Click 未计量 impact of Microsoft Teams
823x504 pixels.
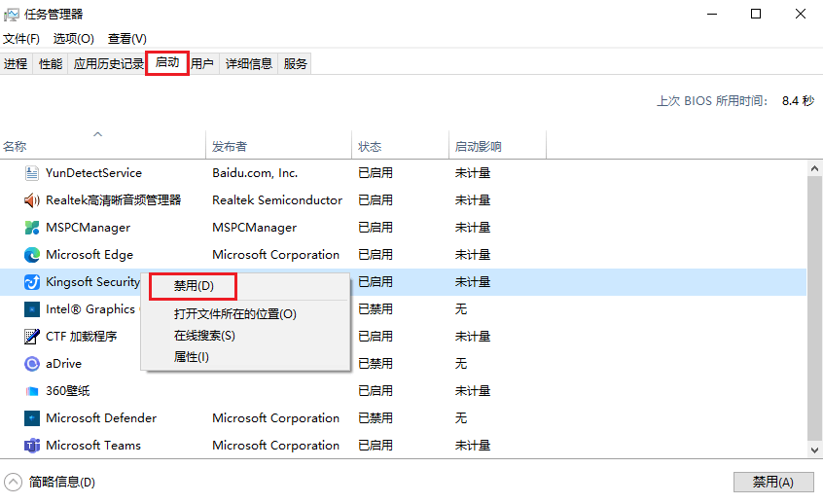click(x=473, y=446)
